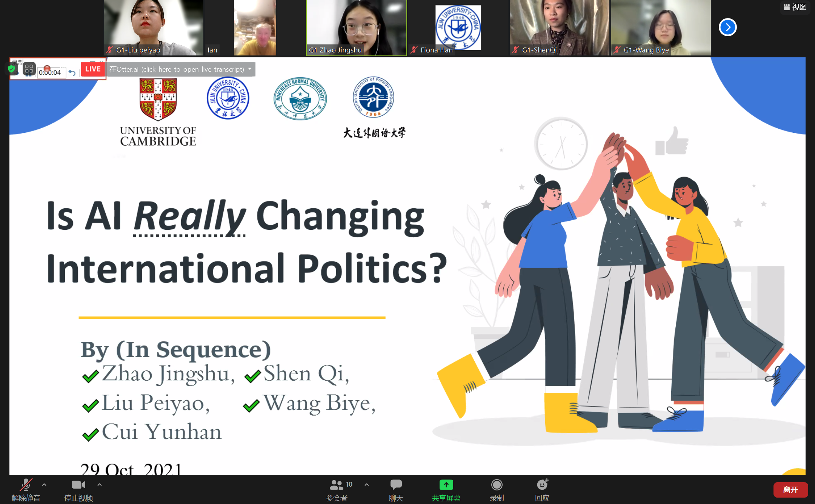This screenshot has height=504, width=815.
Task: Expand the arrow next to participants count
Action: coord(367,485)
